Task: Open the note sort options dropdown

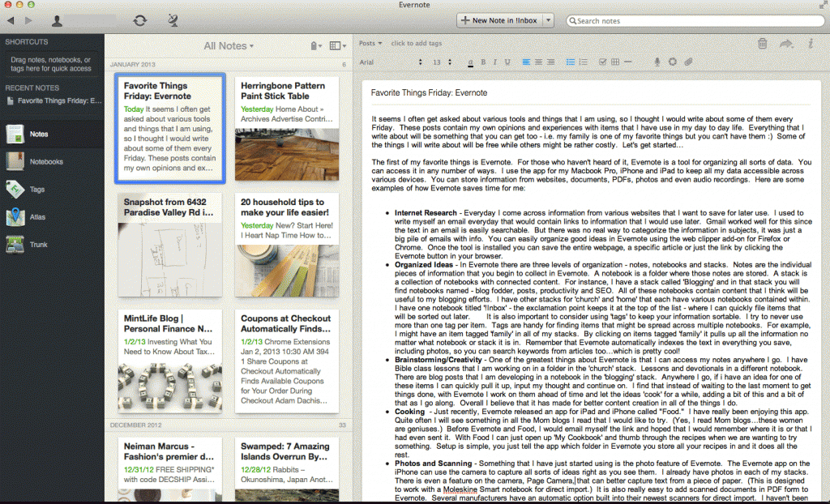Action: (316, 46)
